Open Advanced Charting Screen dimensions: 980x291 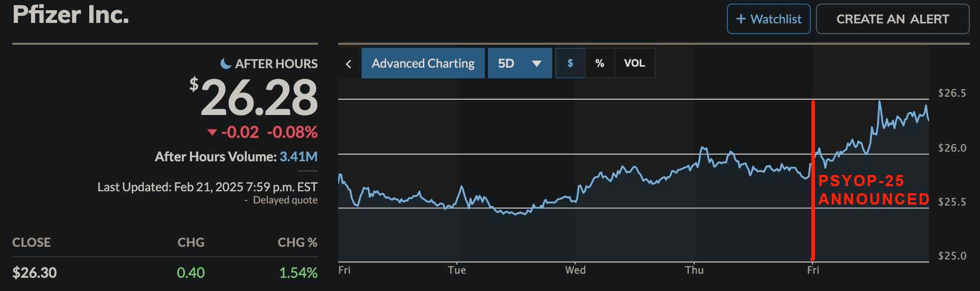point(423,63)
